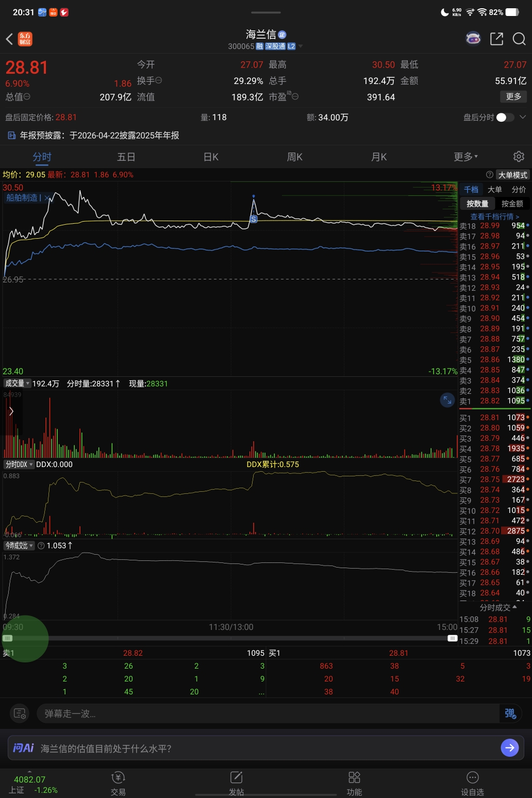Image resolution: width=532 pixels, height=798 pixels.
Task: Expand stock title dropdown arrow
Action: pyautogui.click(x=301, y=46)
